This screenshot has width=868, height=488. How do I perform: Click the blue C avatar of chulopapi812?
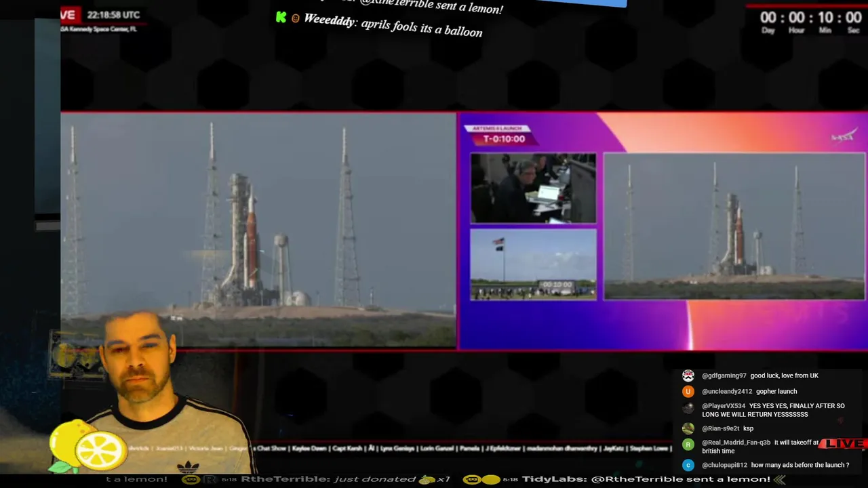click(x=688, y=465)
